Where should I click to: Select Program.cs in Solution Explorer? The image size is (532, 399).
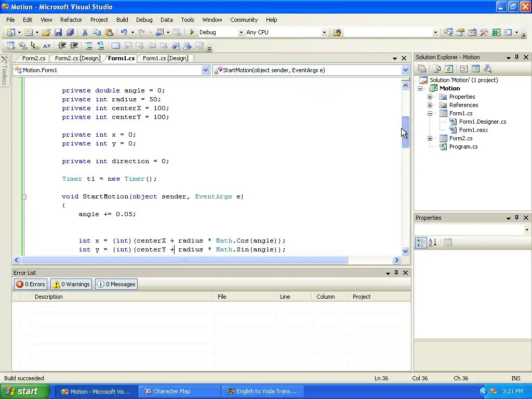click(463, 147)
